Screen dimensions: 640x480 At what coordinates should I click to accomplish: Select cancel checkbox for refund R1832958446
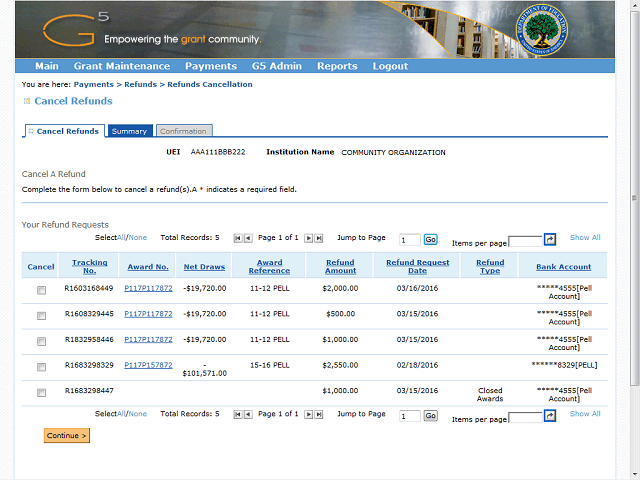pyautogui.click(x=41, y=341)
